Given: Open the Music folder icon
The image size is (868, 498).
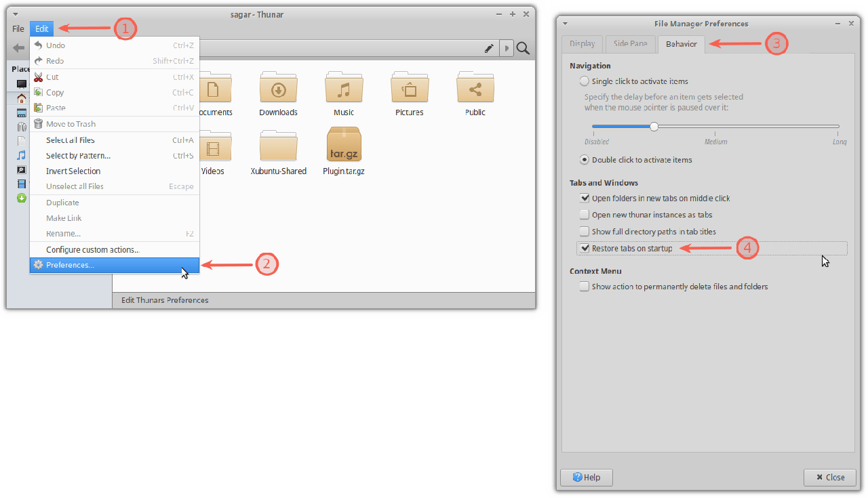Looking at the screenshot, I should [x=344, y=87].
